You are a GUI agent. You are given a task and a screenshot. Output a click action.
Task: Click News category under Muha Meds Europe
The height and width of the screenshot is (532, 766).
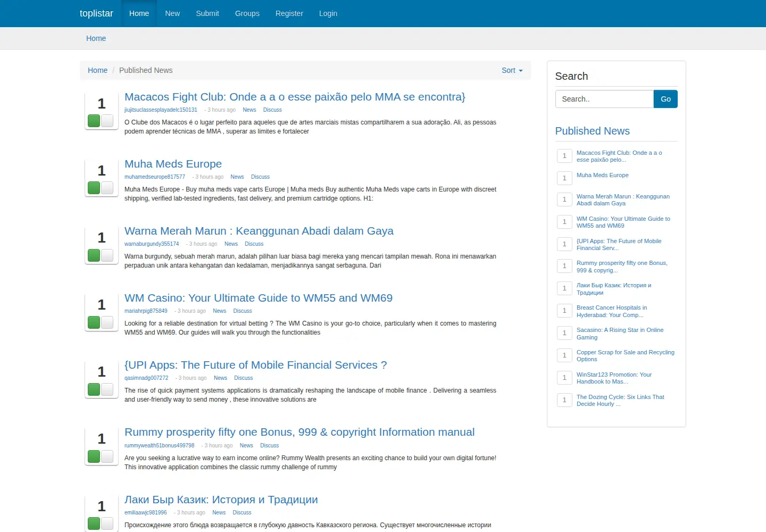237,177
